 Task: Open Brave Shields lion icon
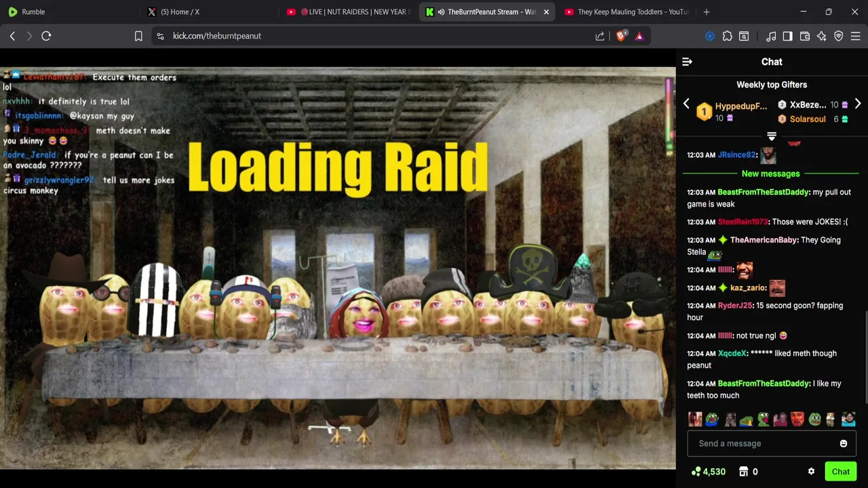[x=621, y=36]
